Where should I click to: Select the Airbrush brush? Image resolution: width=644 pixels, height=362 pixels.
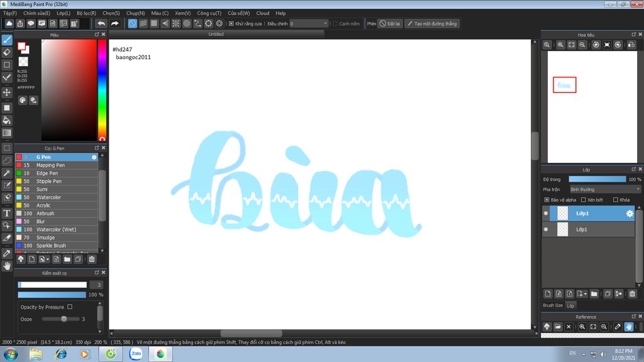(x=57, y=214)
